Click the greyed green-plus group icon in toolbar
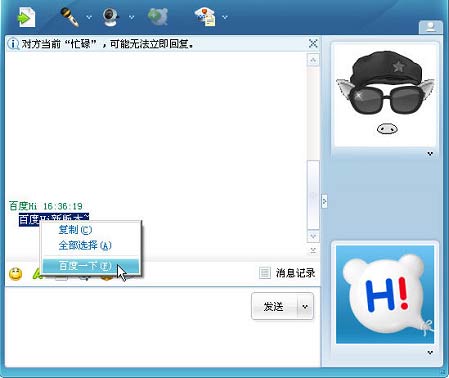 point(157,17)
